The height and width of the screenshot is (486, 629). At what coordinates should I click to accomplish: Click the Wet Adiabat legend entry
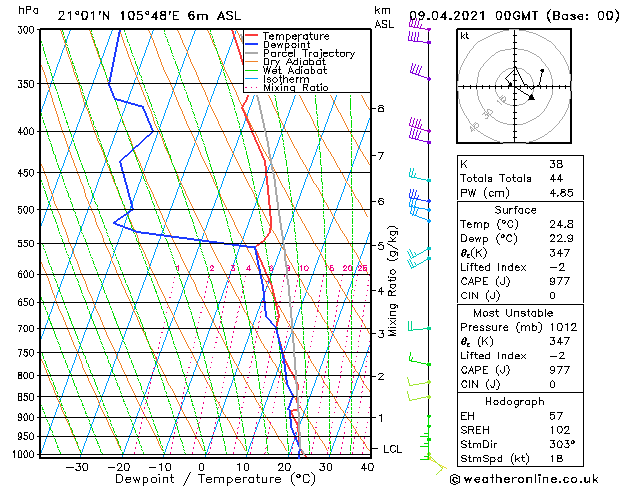point(286,71)
